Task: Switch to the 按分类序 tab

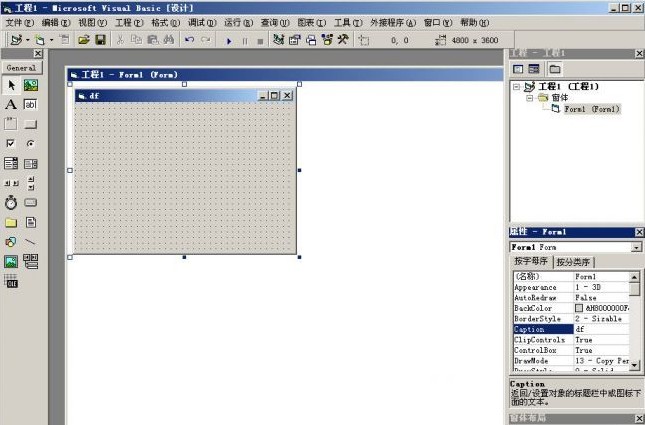Action: click(573, 262)
